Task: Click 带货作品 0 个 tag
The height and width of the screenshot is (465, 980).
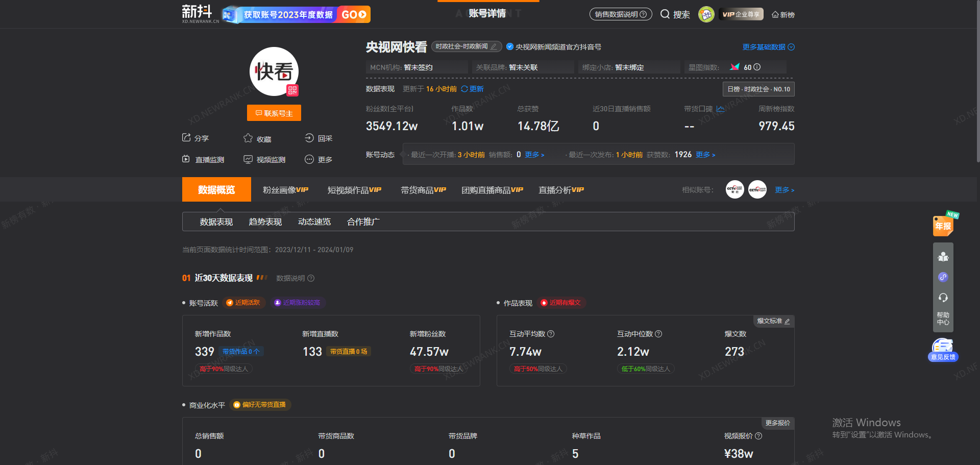Action: (241, 352)
